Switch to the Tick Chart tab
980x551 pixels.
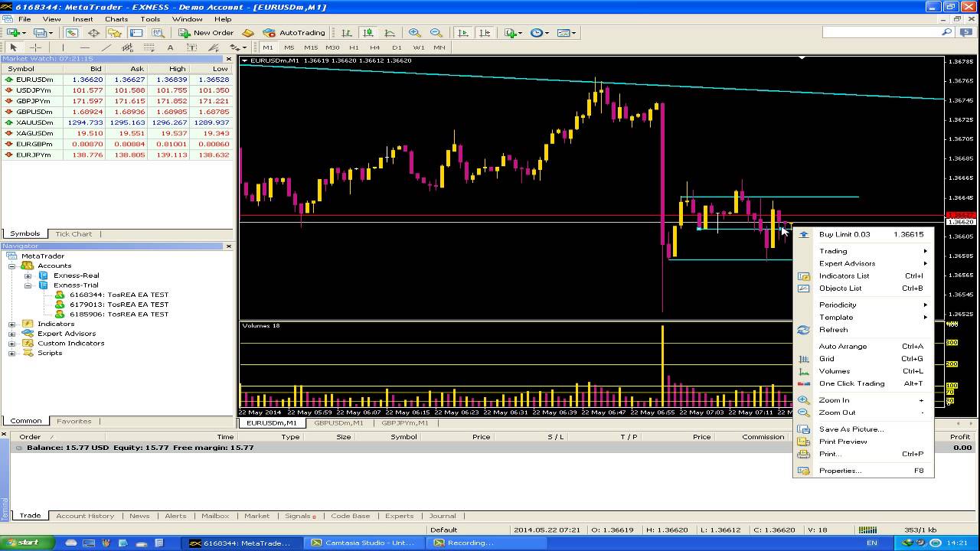click(x=73, y=234)
